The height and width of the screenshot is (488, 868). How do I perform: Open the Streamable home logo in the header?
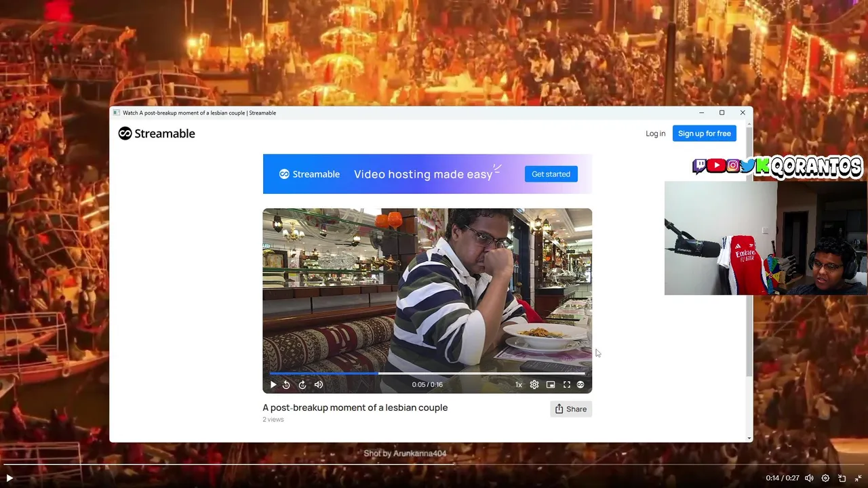[x=157, y=134]
